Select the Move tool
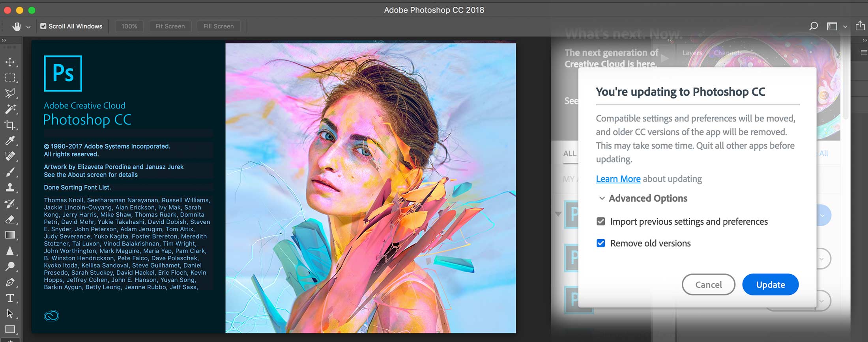This screenshot has height=342, width=868. pyautogui.click(x=10, y=62)
